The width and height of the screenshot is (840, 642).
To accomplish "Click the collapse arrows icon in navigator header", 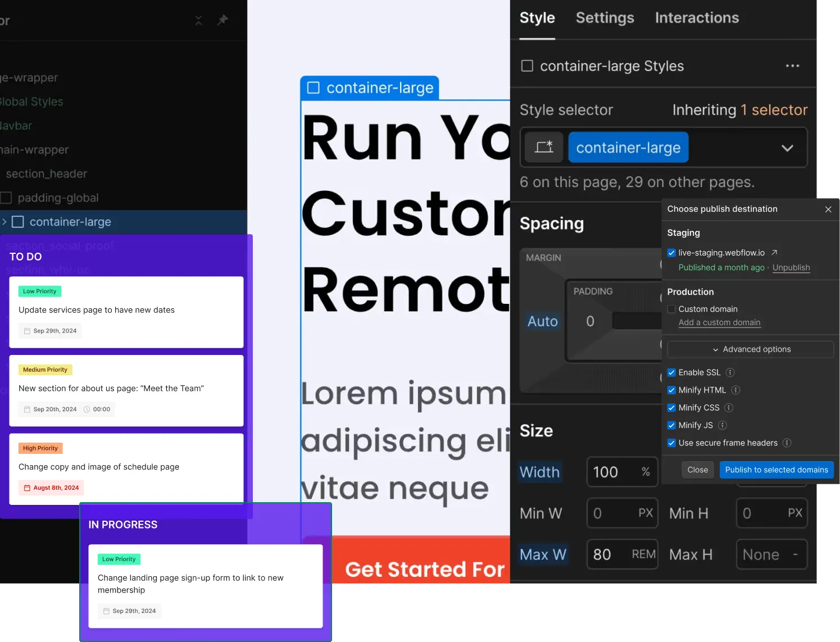I will (198, 20).
